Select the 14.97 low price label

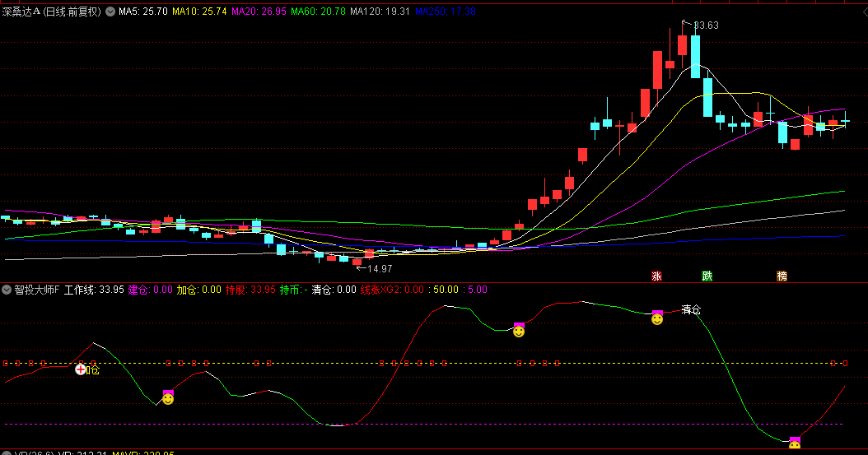(380, 269)
